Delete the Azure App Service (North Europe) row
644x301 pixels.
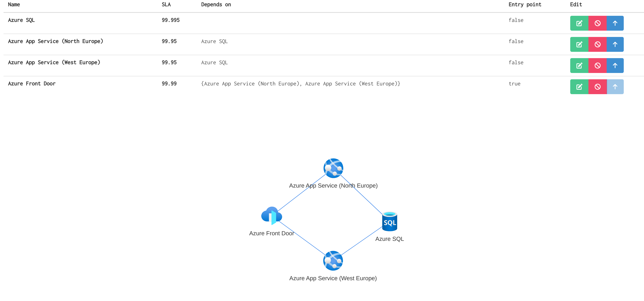597,44
